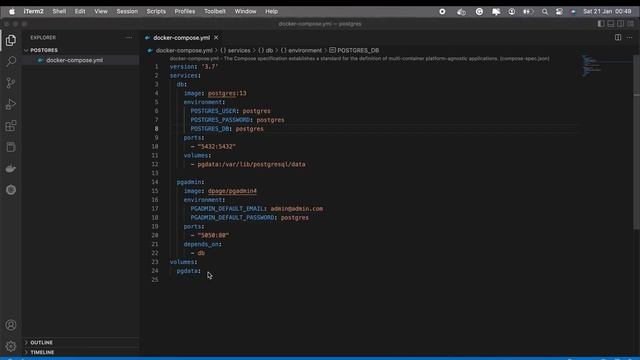The width and height of the screenshot is (640, 360).
Task: Click postgres:13 image link on line 4
Action: pos(227,93)
